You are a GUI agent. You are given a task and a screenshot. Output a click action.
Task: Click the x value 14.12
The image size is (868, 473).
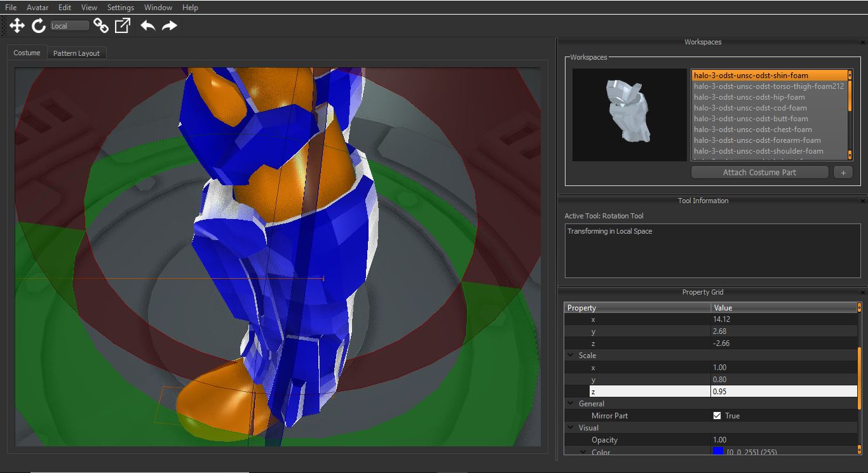pyautogui.click(x=784, y=319)
